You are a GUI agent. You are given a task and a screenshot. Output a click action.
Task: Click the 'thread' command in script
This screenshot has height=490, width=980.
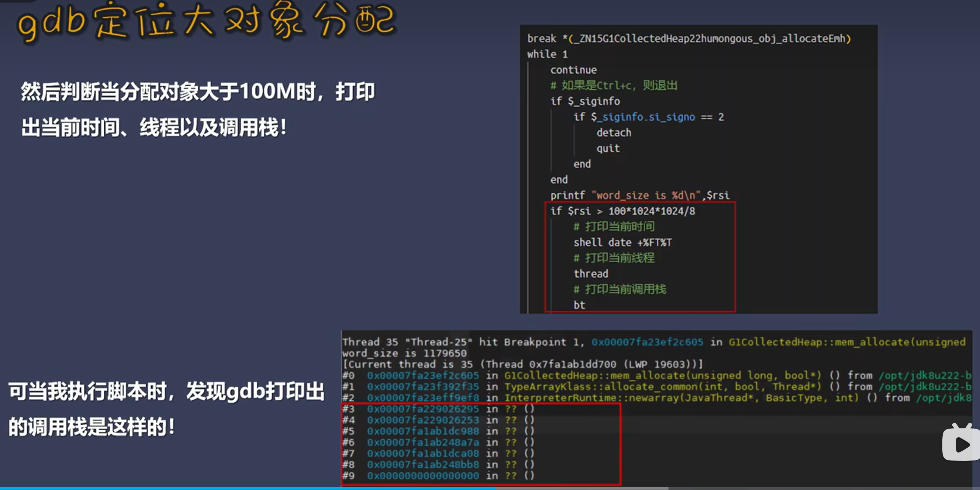[591, 274]
